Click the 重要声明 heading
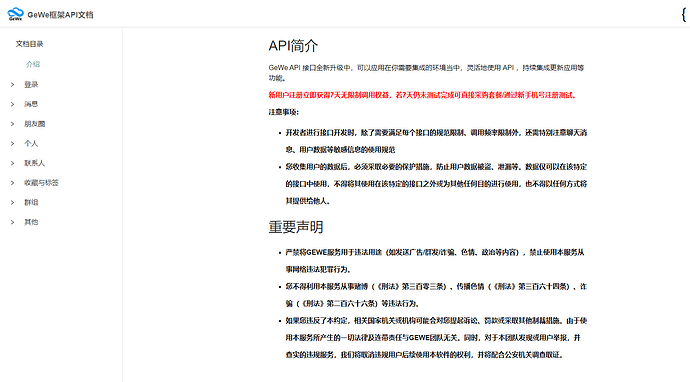This screenshot has height=382, width=690. 296,227
